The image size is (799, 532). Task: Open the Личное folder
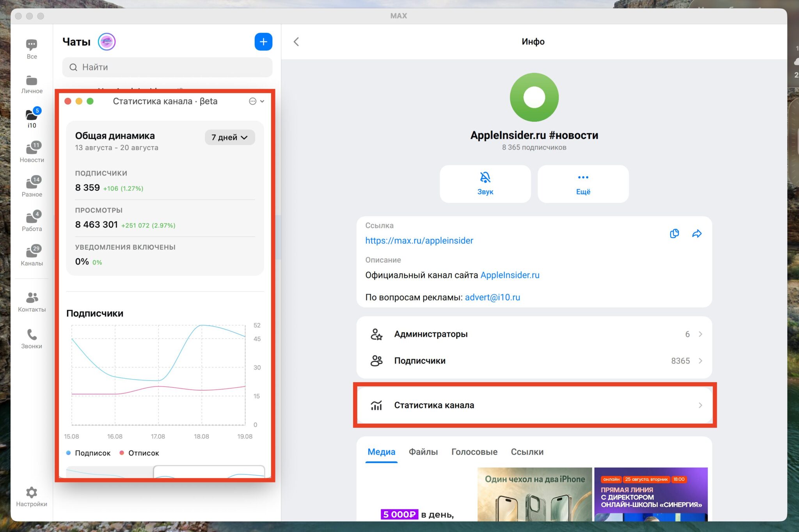[x=32, y=84]
